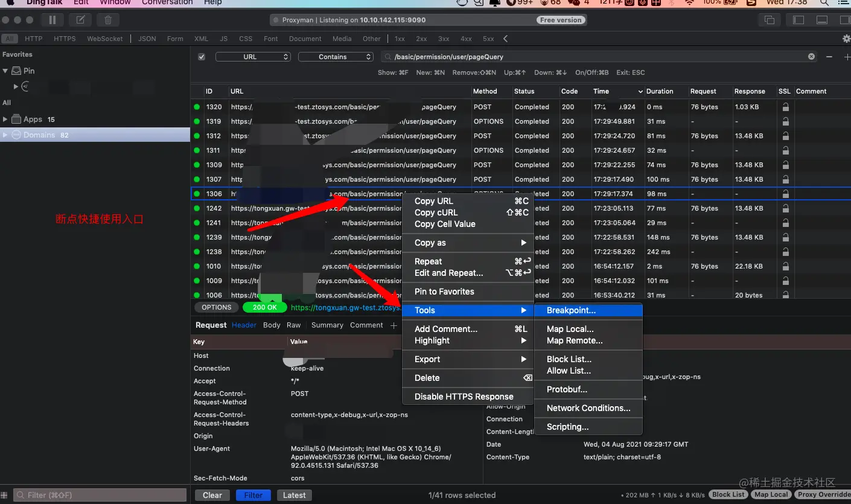
Task: Choose Map Local... from the Tools submenu
Action: click(x=588, y=329)
